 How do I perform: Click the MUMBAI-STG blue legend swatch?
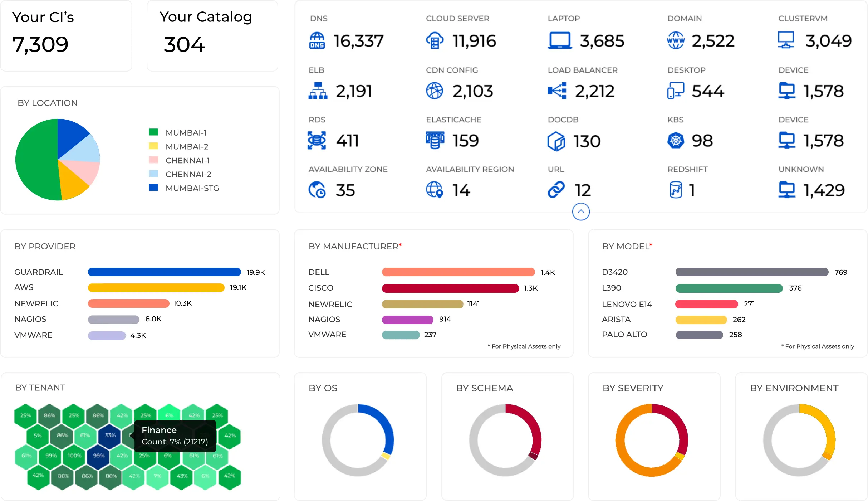(153, 188)
